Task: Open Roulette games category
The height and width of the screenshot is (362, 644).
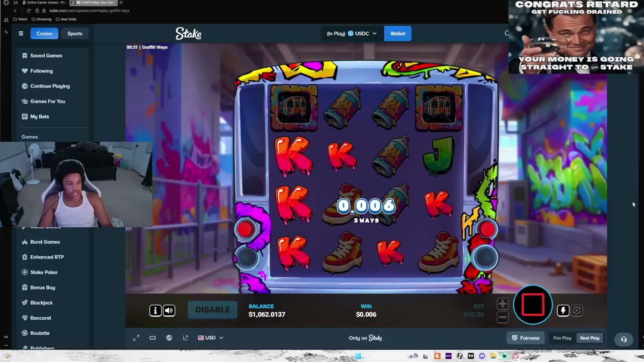Action: 52,333
